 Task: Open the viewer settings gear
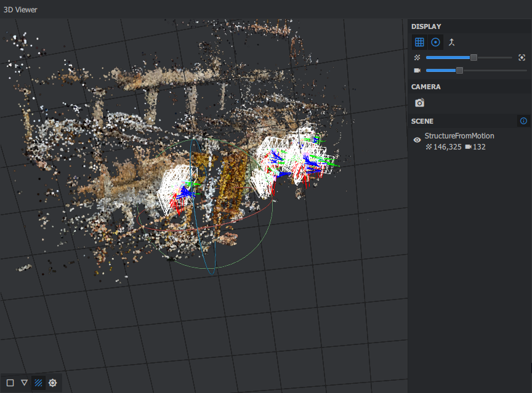tap(52, 383)
